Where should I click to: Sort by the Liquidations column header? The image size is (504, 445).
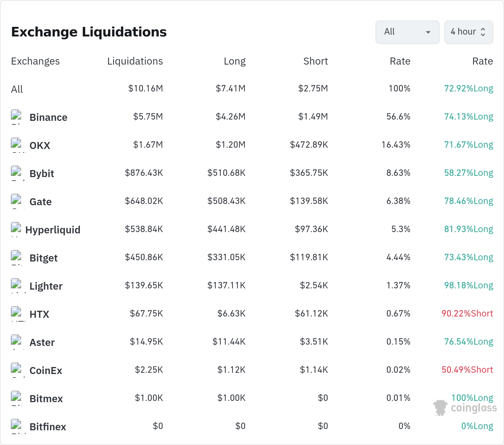pos(135,61)
